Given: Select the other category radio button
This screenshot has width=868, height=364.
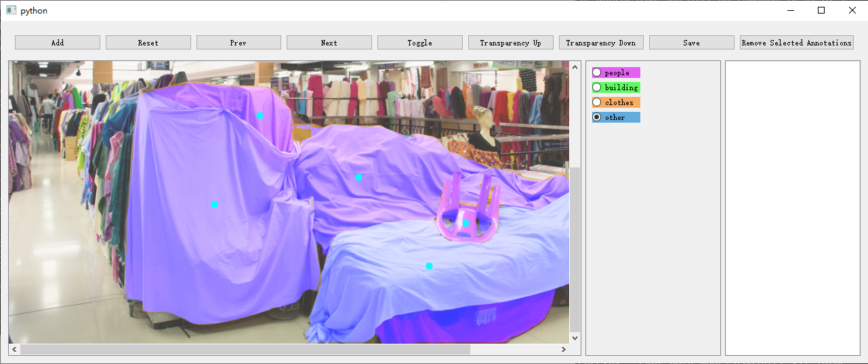Looking at the screenshot, I should click(597, 117).
